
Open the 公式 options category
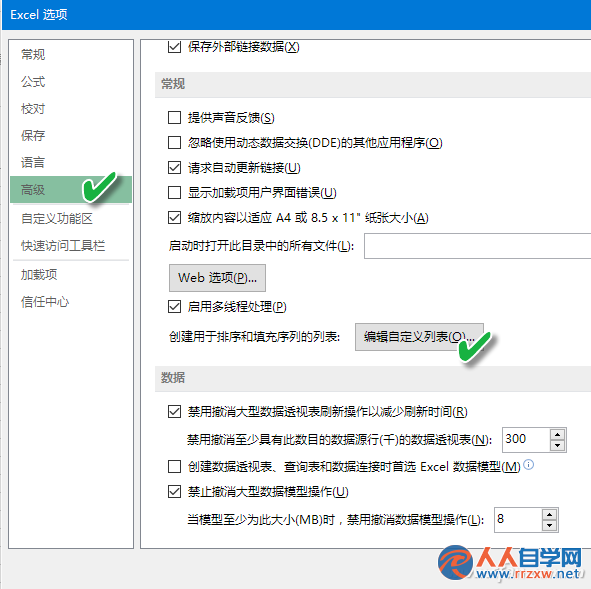[x=33, y=81]
